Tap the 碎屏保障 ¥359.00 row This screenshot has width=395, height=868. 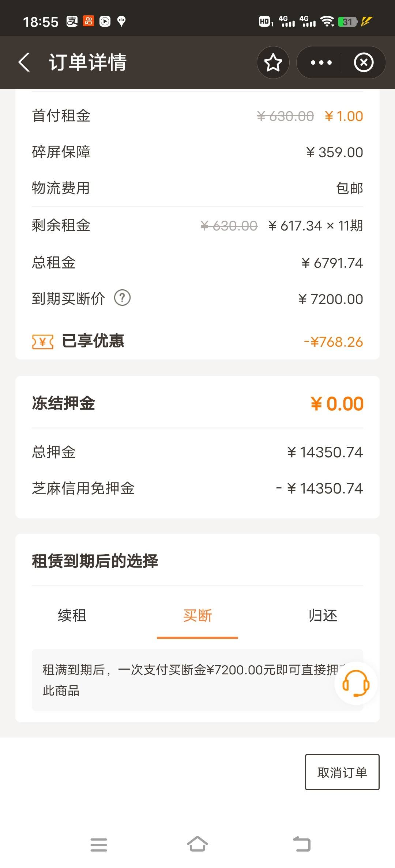pyautogui.click(x=197, y=152)
